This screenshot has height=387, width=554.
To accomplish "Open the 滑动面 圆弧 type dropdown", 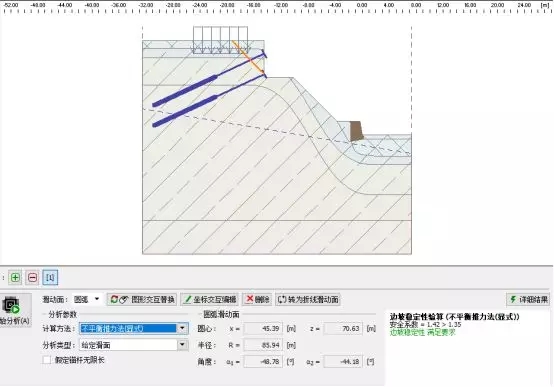I will [x=87, y=299].
